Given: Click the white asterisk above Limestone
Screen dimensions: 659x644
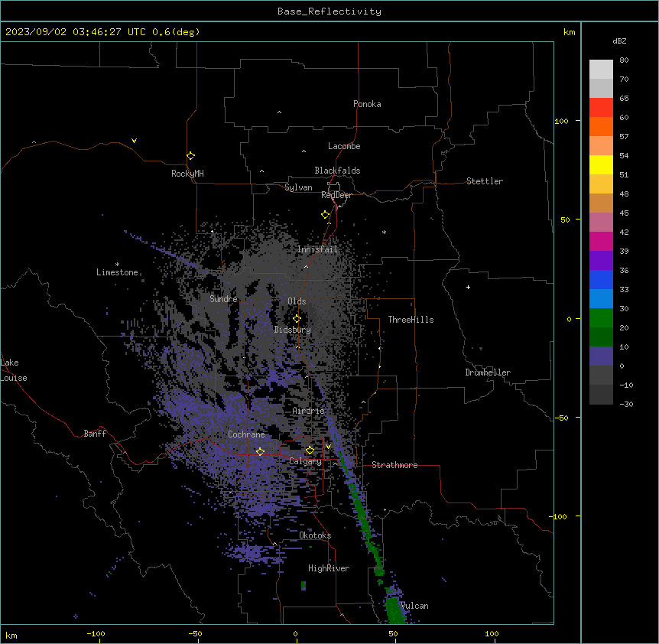Looking at the screenshot, I should tap(117, 265).
